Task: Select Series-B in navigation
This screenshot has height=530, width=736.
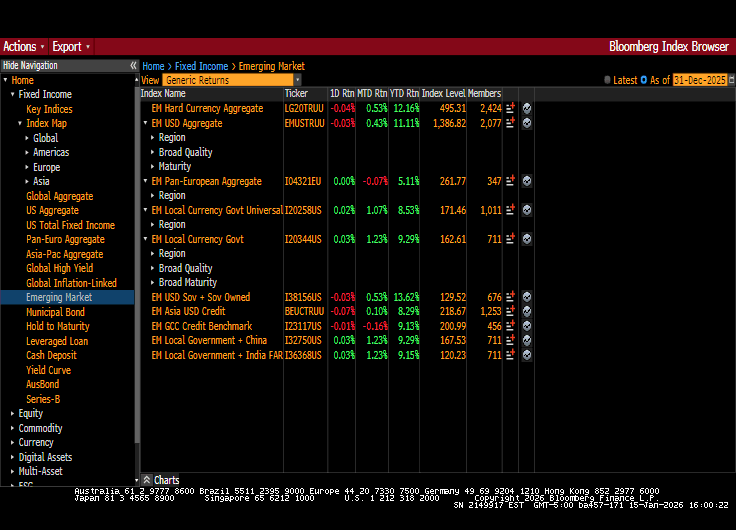Action: coord(43,399)
